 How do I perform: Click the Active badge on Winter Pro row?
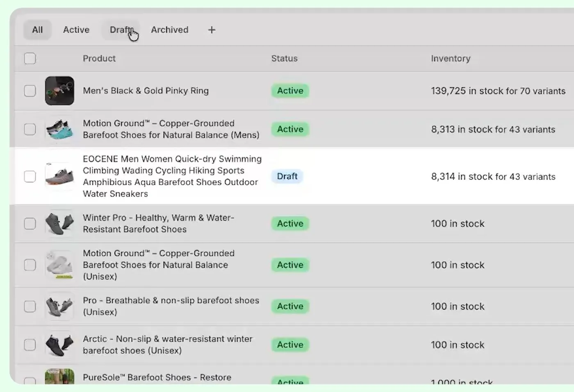coord(290,224)
